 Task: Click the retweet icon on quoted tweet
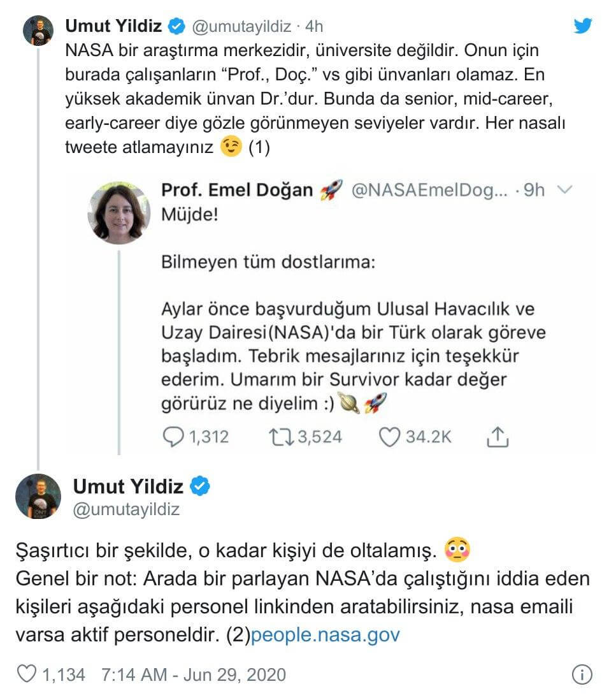(278, 436)
